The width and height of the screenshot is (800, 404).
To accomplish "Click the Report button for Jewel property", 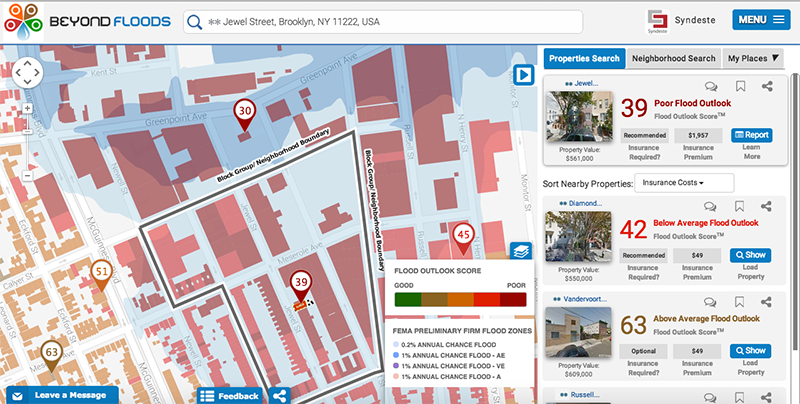I will (x=751, y=135).
